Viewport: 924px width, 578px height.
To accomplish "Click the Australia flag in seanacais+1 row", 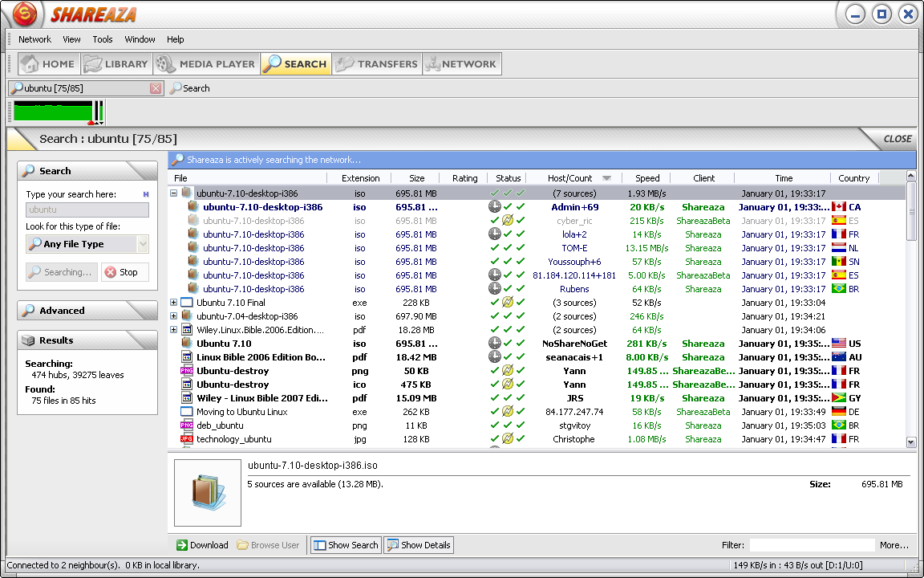I will [838, 357].
